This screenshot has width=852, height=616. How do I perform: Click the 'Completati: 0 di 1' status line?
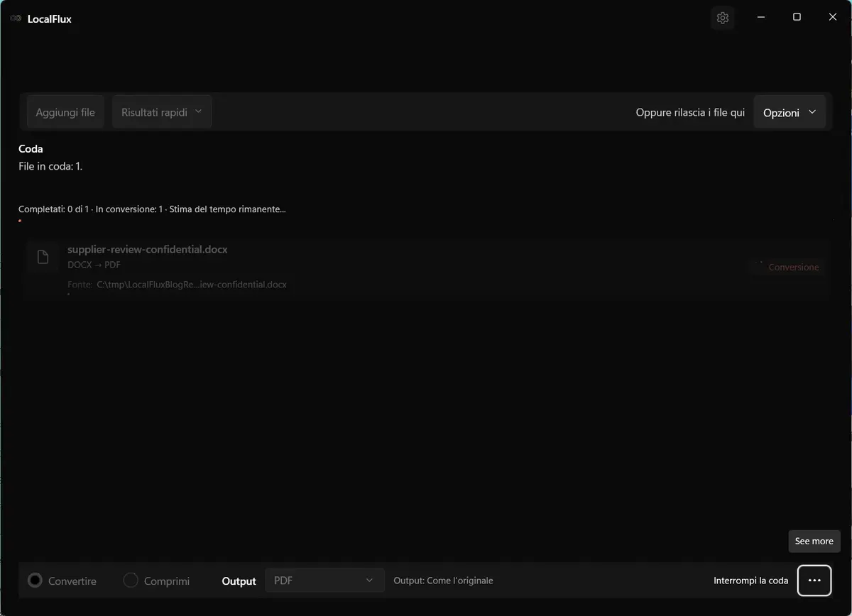pos(152,209)
